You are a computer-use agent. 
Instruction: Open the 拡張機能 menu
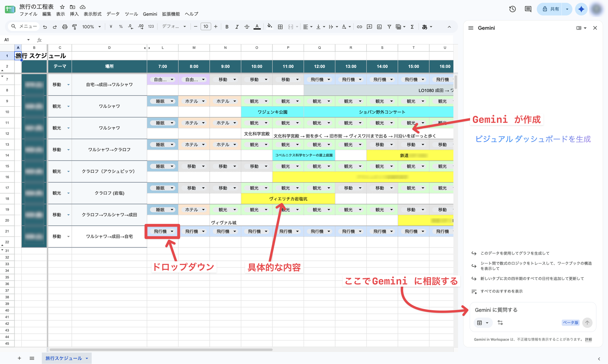pyautogui.click(x=171, y=14)
